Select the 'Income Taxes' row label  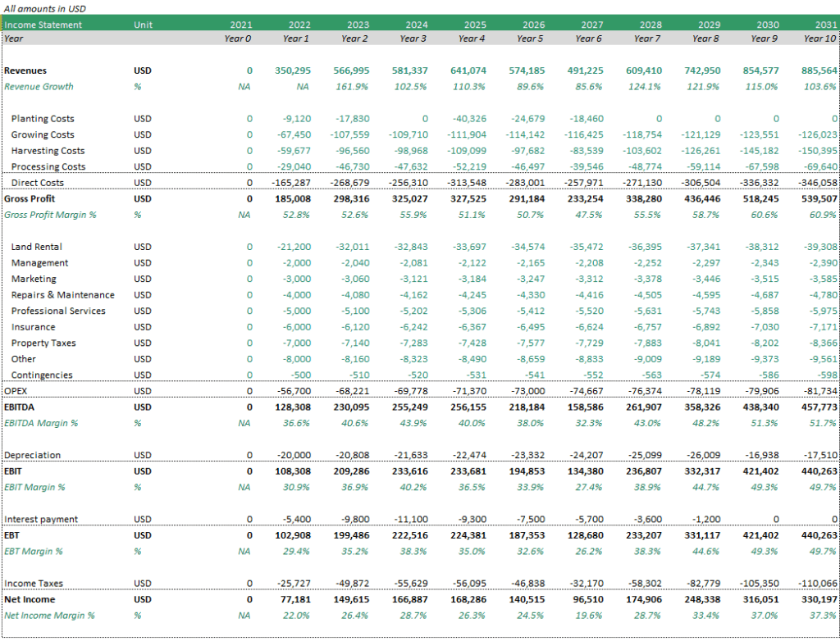[33, 584]
